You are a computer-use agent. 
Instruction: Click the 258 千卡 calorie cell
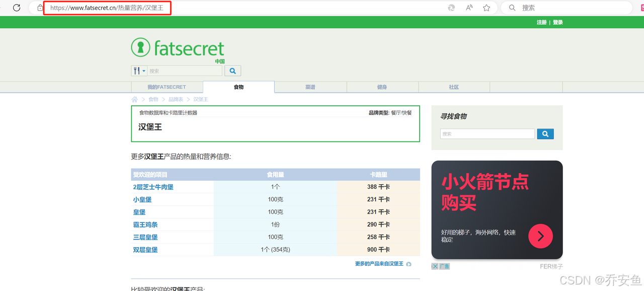point(378,237)
